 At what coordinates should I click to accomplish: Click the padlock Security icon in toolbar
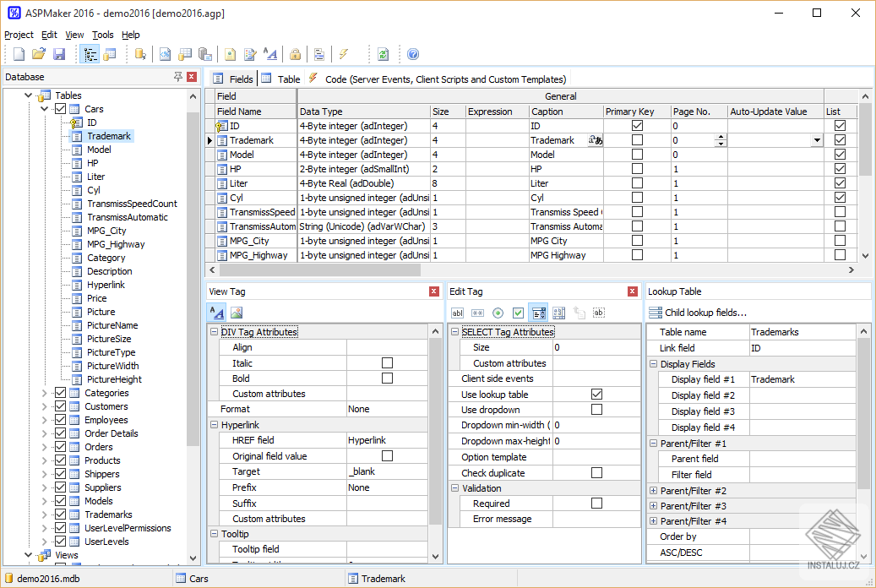[295, 54]
